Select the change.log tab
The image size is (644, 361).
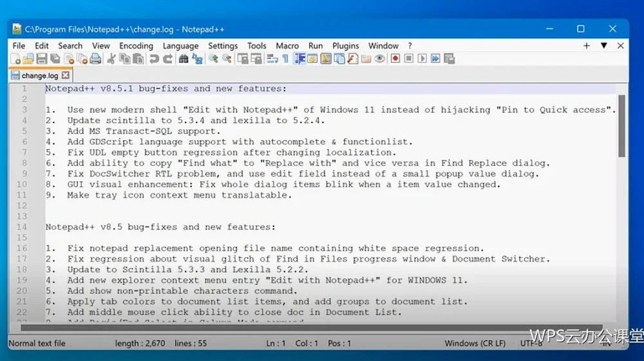click(40, 75)
